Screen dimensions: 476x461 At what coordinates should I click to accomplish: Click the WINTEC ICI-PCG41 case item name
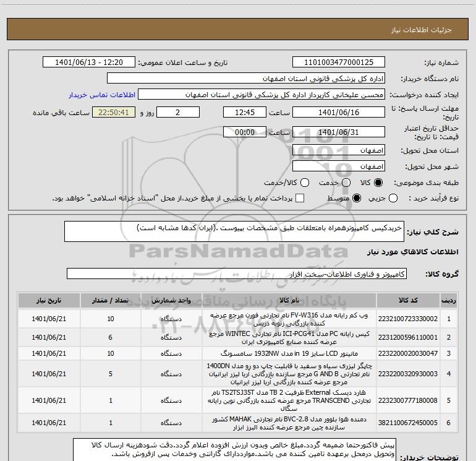(x=289, y=338)
